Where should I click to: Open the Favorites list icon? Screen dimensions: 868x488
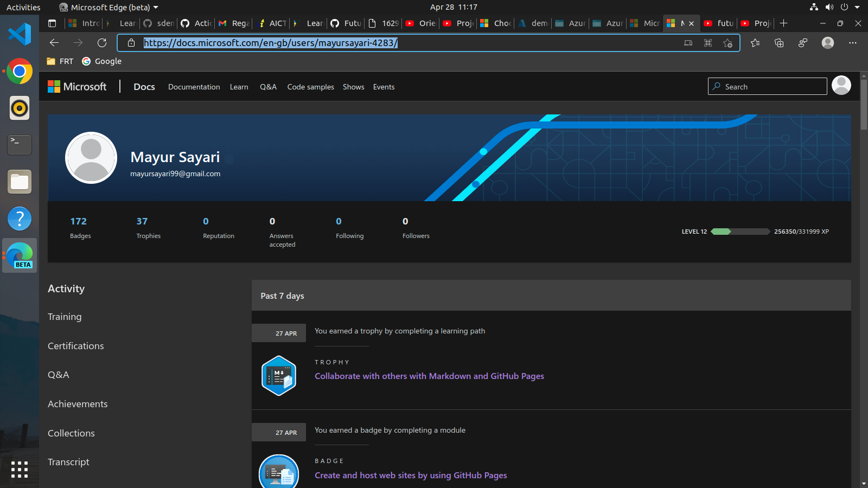click(755, 43)
